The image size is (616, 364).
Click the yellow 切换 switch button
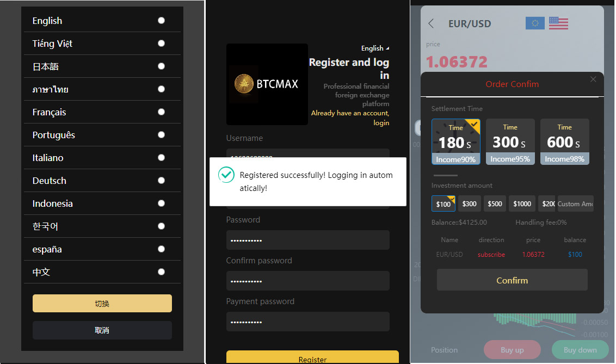point(102,303)
